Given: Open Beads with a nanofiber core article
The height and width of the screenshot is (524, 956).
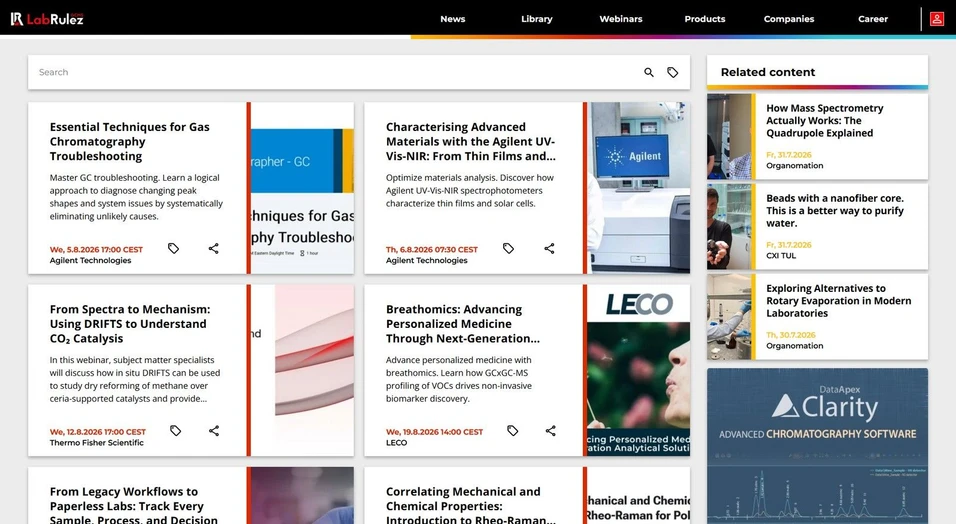Looking at the screenshot, I should tap(835, 211).
